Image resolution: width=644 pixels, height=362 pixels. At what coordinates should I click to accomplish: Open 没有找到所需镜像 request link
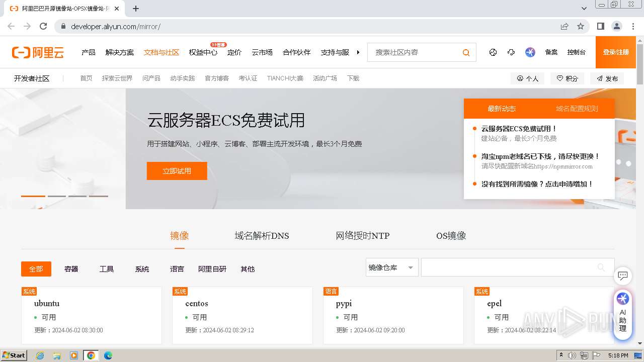(537, 184)
